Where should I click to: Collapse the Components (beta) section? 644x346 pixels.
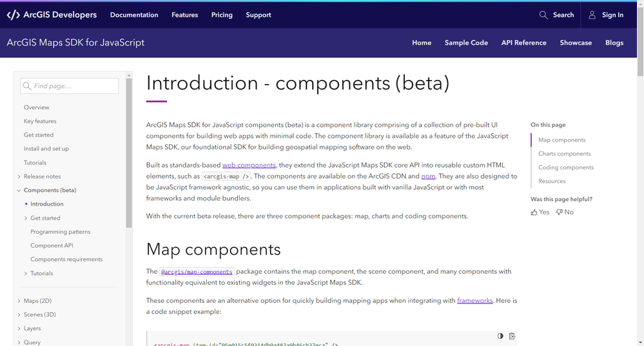tap(19, 191)
